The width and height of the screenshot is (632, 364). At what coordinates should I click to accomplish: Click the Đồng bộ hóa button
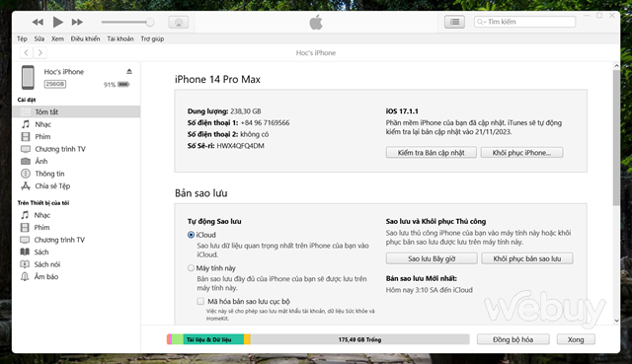(x=513, y=339)
